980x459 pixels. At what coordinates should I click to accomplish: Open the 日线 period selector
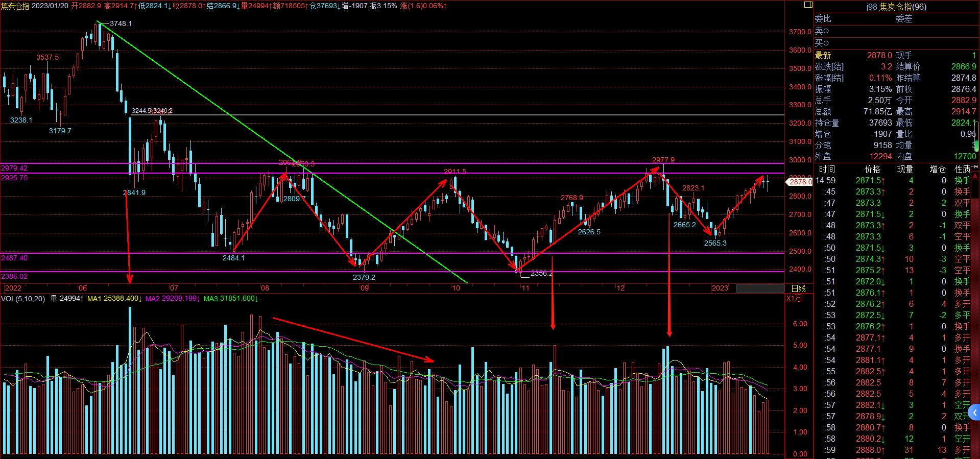coord(798,288)
